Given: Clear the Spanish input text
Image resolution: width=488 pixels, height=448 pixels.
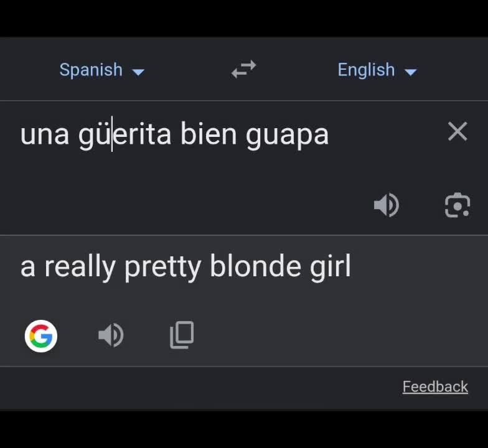Looking at the screenshot, I should (x=457, y=131).
